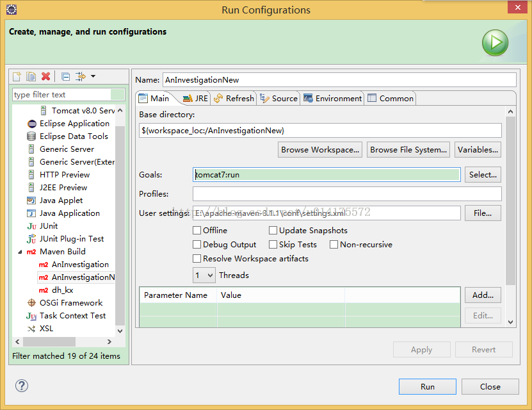Screen dimensions: 532x410
Task: Toggle the Non-recursive checkbox
Action: [x=334, y=244]
